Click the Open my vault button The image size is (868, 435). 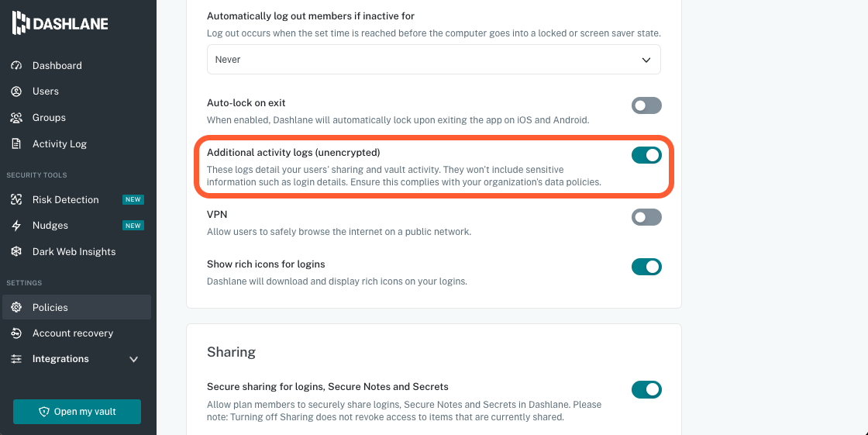click(77, 412)
